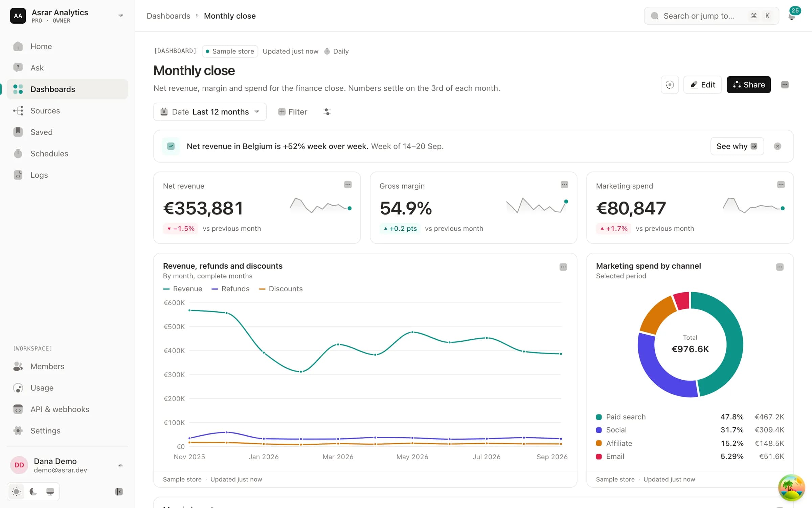812x508 pixels.
Task: Open Saved in the sidebar
Action: tap(67, 132)
